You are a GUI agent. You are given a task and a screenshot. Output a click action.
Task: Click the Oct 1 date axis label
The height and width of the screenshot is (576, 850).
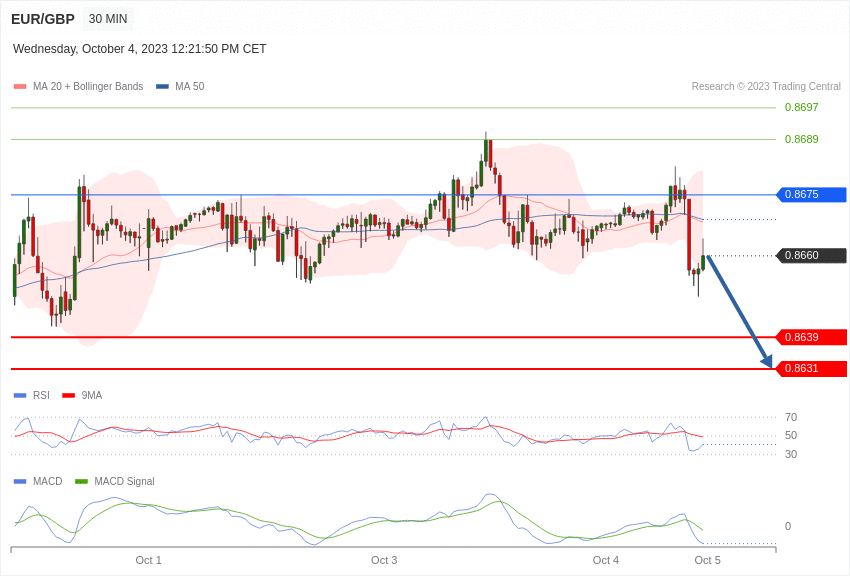tap(149, 560)
